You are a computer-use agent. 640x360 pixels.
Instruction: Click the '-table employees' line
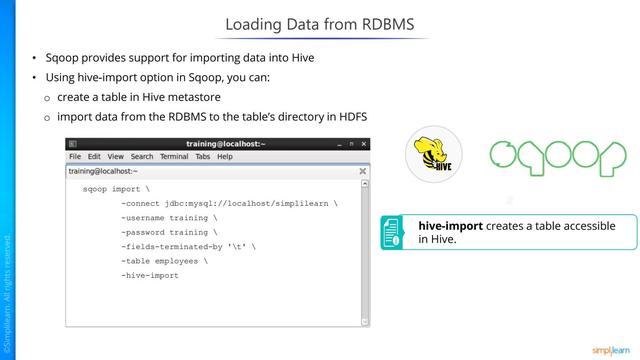pyautogui.click(x=164, y=261)
